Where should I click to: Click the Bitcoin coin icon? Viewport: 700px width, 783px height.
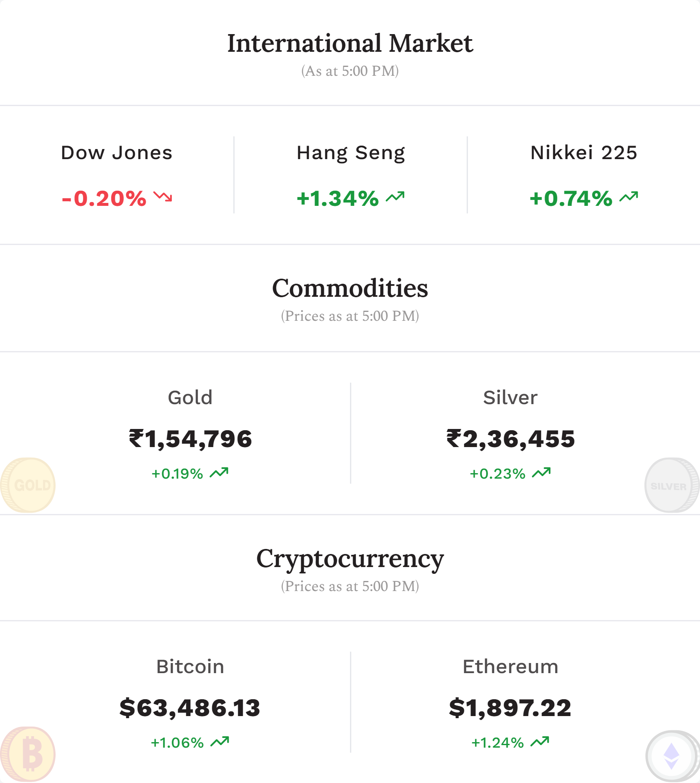point(28,754)
